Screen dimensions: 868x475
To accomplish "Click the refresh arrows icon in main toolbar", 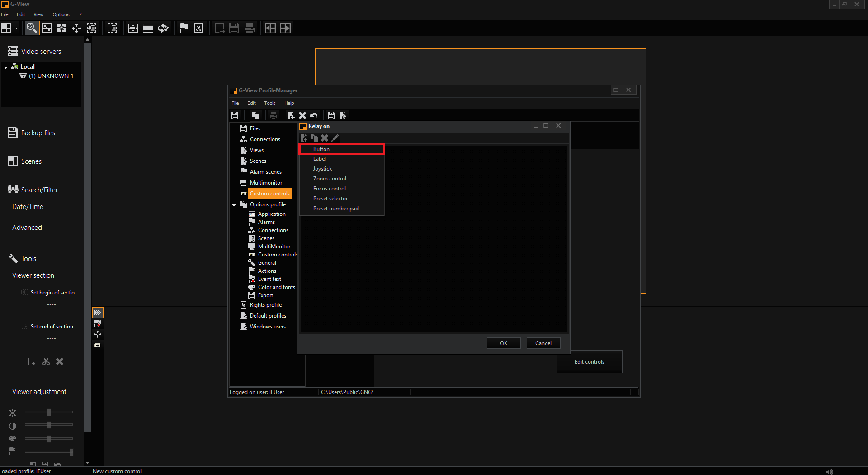I will point(163,28).
